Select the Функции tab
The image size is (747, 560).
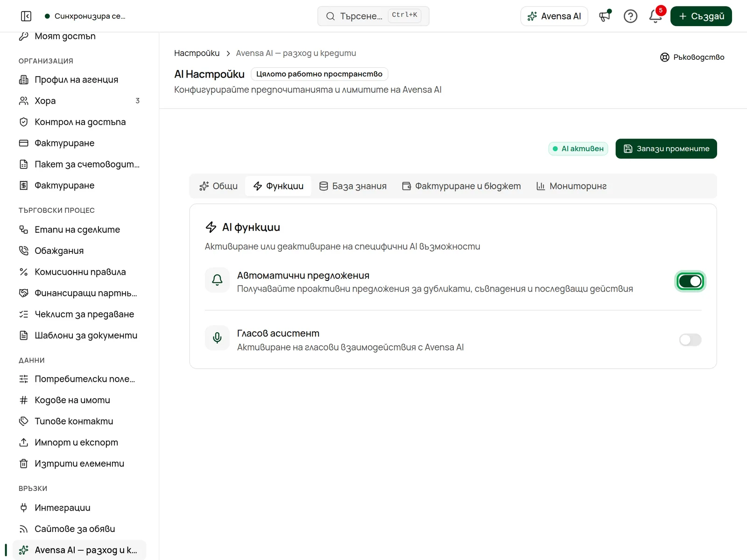pos(278,186)
